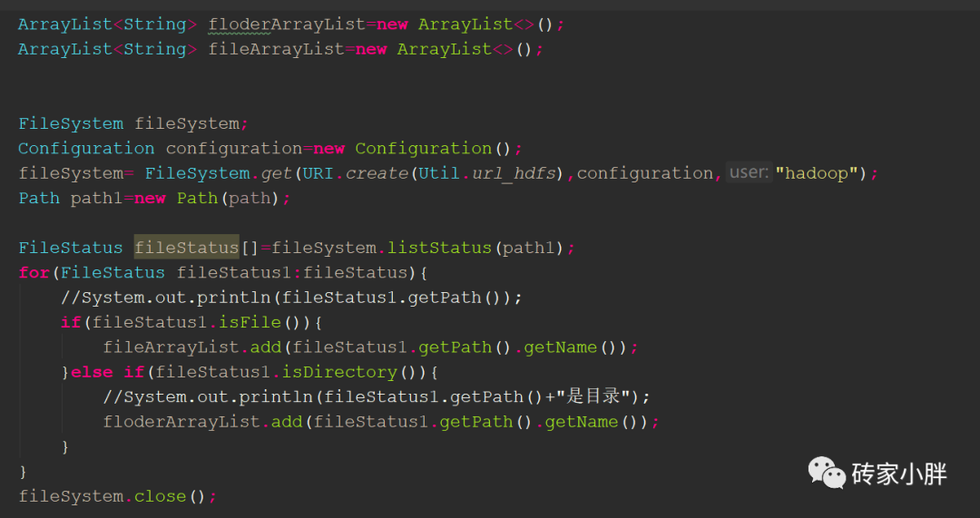Click the fileStatus1 loop variable in the for header
The width and height of the screenshot is (980, 518).
pyautogui.click(x=234, y=273)
